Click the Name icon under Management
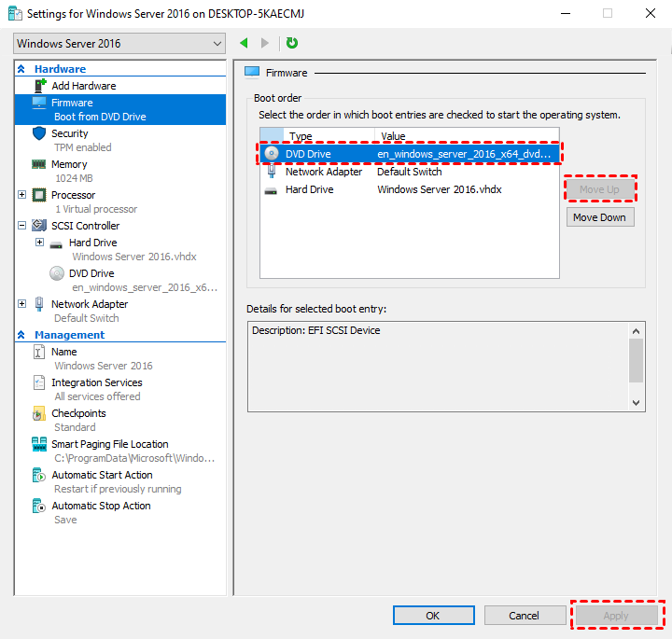The height and width of the screenshot is (639, 672). 38,352
